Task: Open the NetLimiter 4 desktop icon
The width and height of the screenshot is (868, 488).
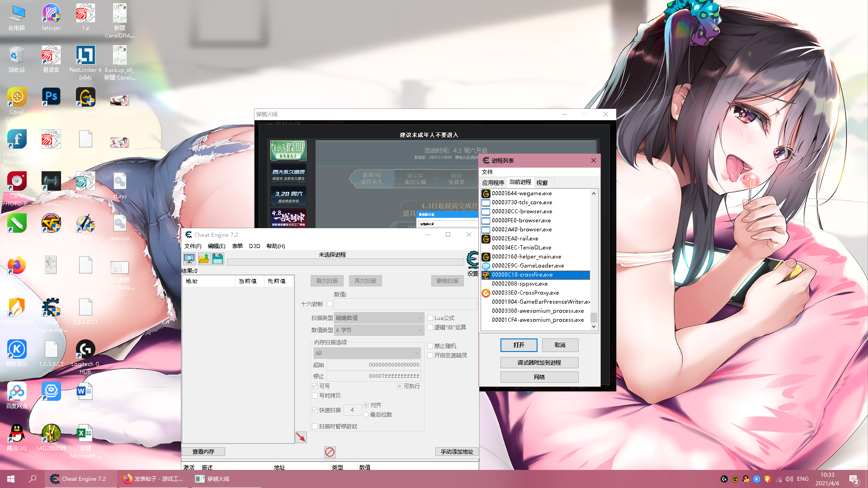Action: [x=85, y=63]
